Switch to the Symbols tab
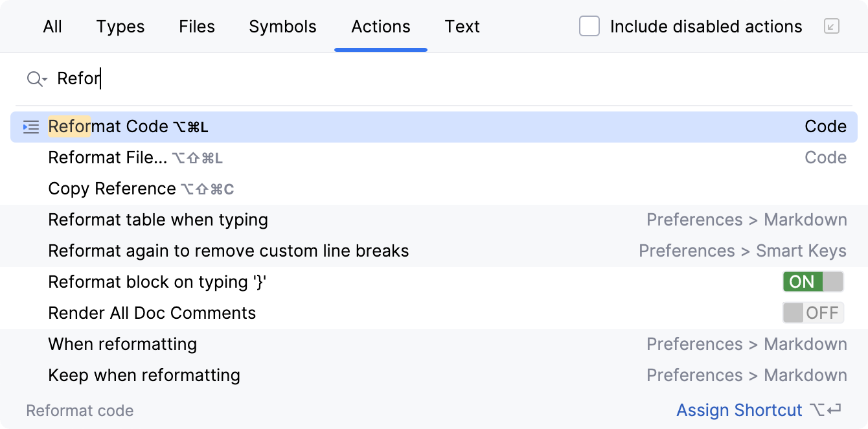Screen dimensions: 868x429 [282, 27]
